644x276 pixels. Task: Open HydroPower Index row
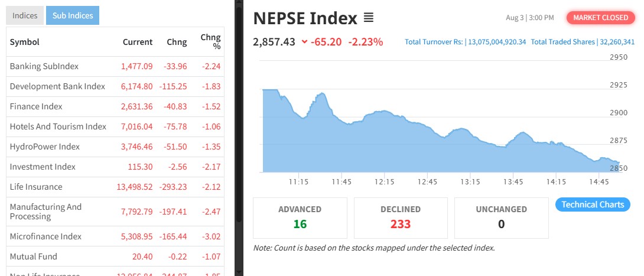tap(44, 147)
